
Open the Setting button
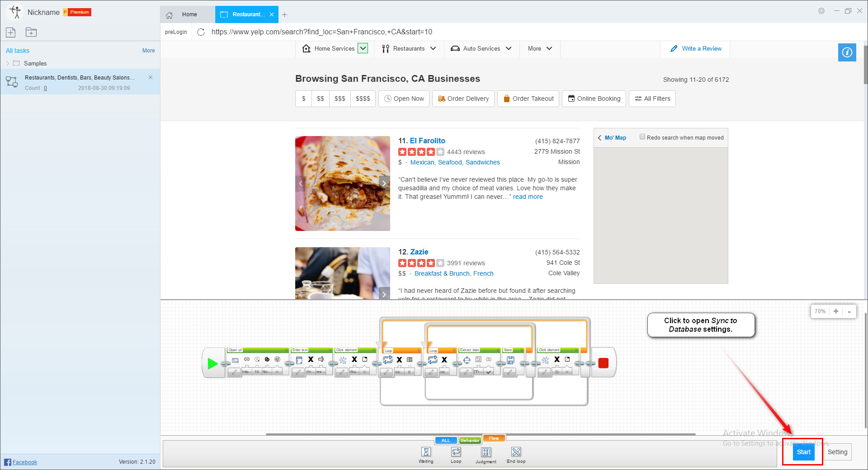(x=837, y=452)
